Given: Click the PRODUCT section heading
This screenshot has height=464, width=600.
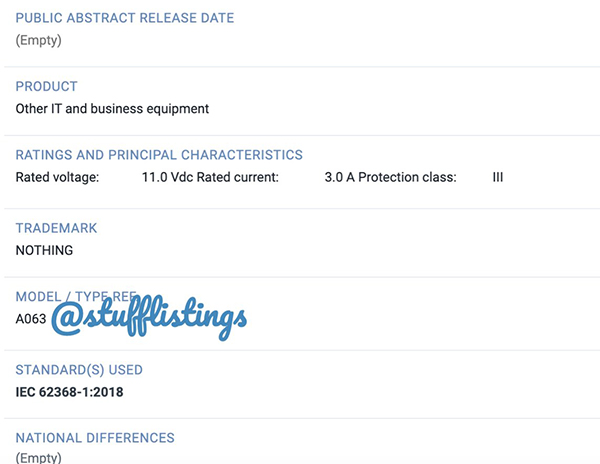Looking at the screenshot, I should pyautogui.click(x=47, y=86).
